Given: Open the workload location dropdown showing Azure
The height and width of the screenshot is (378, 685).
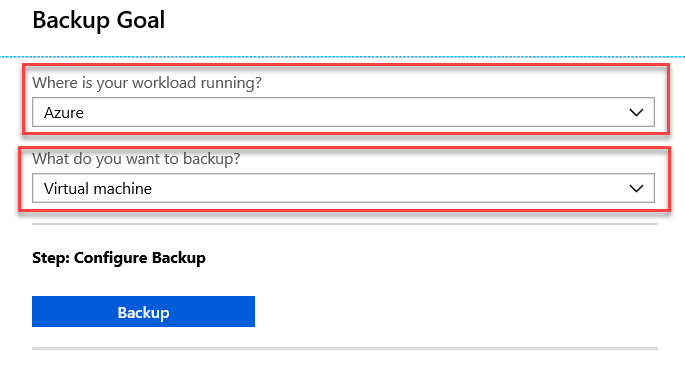Looking at the screenshot, I should [x=343, y=112].
